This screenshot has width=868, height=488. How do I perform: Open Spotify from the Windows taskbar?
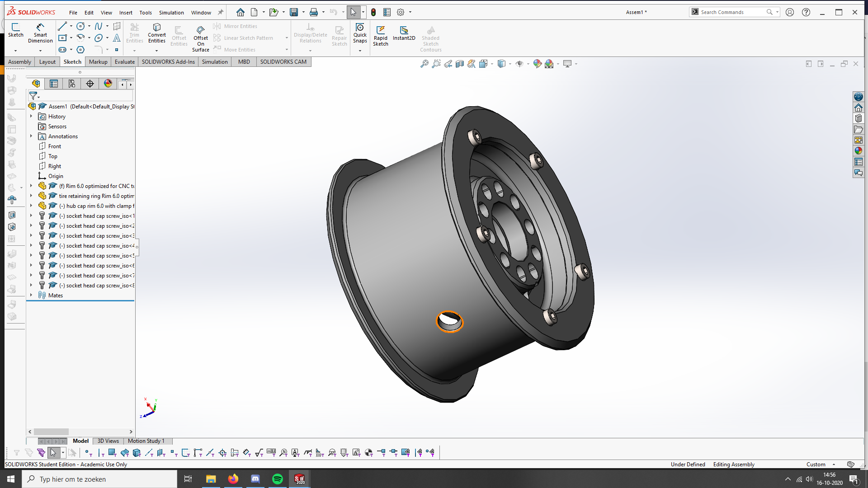pos(278,479)
